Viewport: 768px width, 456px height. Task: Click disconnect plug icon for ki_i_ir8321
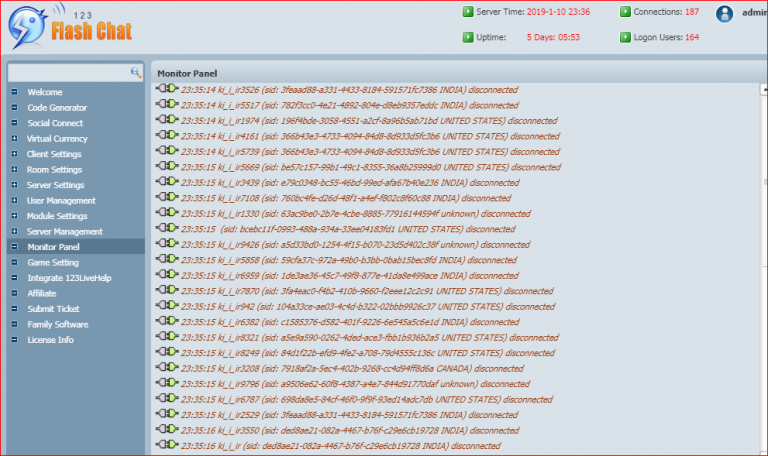point(167,336)
